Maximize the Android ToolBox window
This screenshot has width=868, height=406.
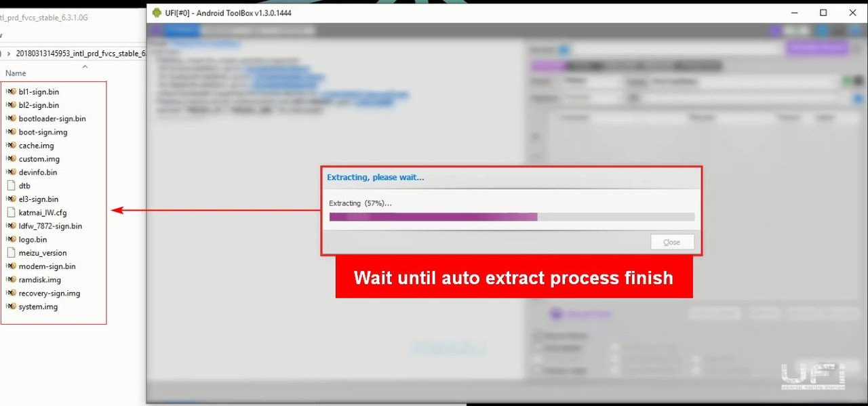pos(823,13)
